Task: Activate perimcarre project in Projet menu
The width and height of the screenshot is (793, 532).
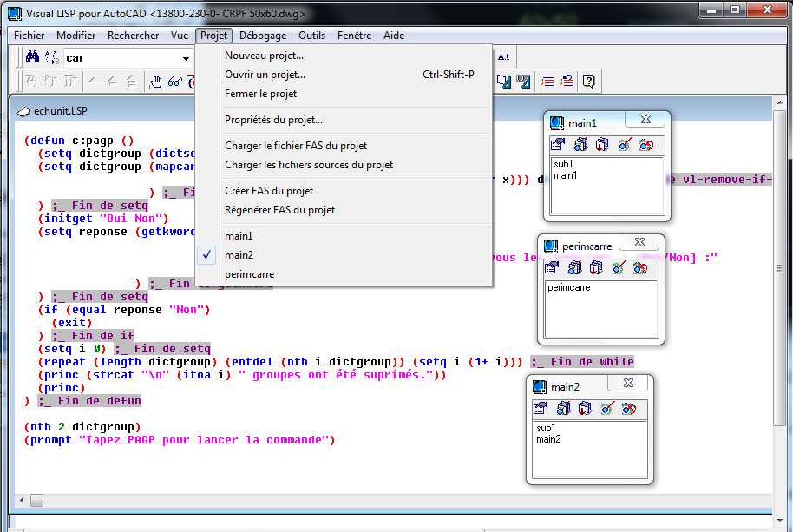Action: tap(344, 274)
